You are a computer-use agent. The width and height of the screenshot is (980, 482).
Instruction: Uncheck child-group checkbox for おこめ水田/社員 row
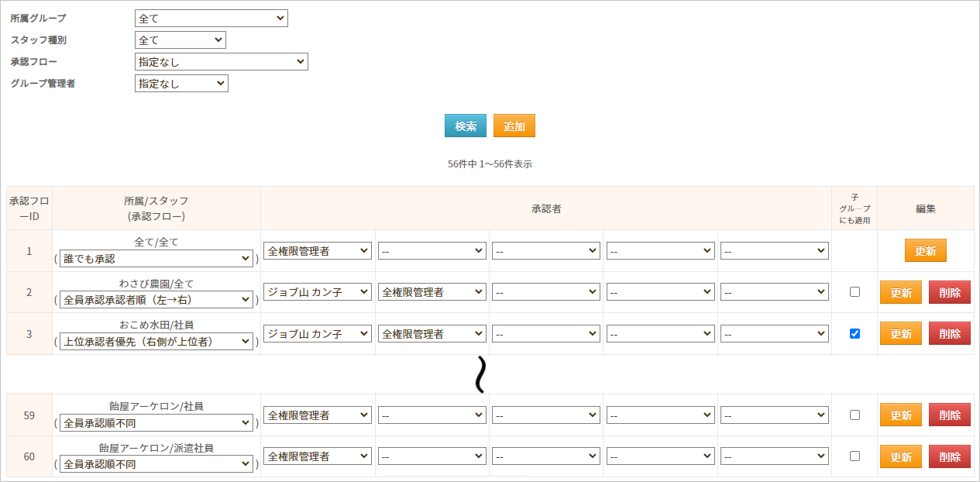(x=854, y=334)
